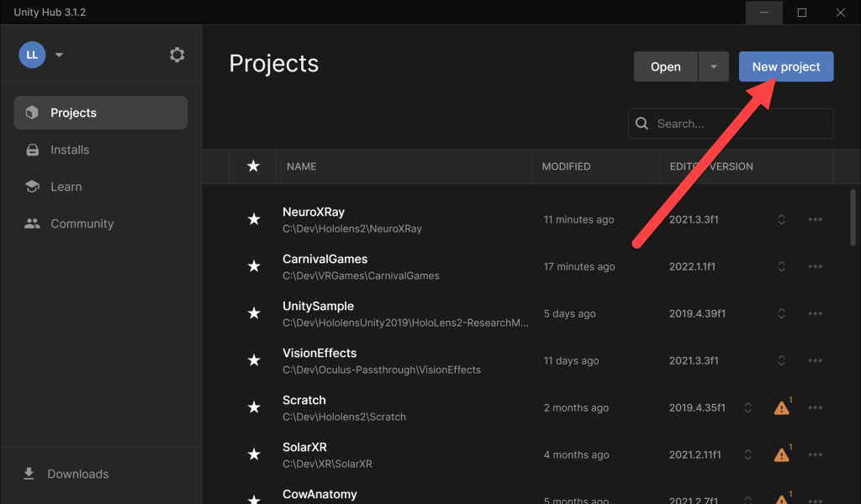Open more options for CarnivalGames
The image size is (861, 504).
coord(815,266)
